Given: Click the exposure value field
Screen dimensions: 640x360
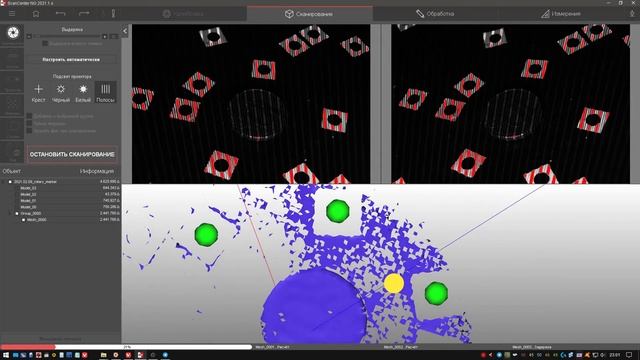Looking at the screenshot, I should point(114,37).
